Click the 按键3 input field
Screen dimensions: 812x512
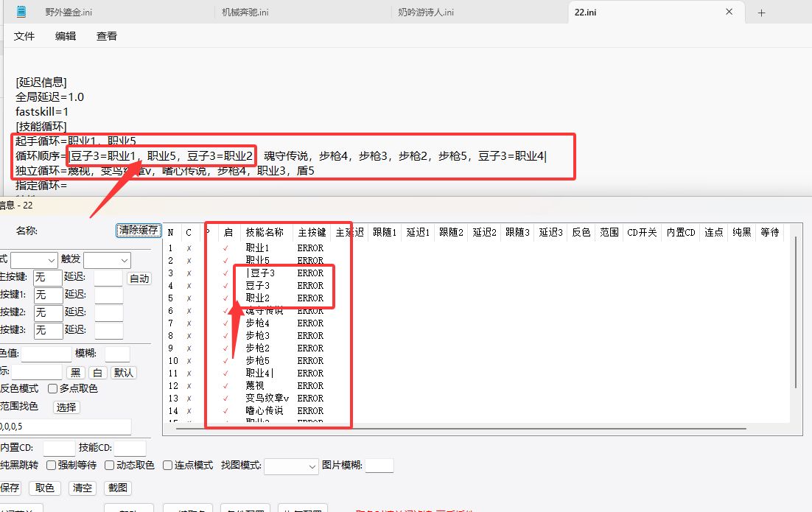pyautogui.click(x=48, y=330)
